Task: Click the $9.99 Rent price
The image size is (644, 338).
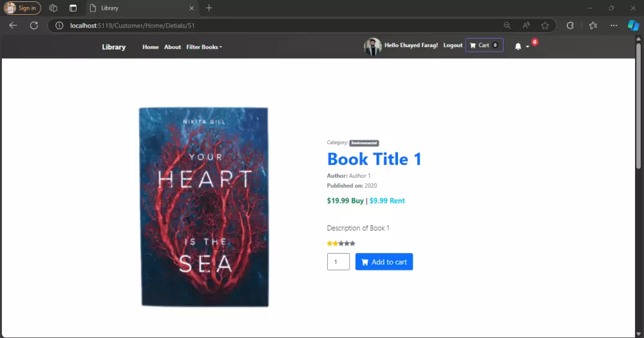Action: [x=387, y=201]
